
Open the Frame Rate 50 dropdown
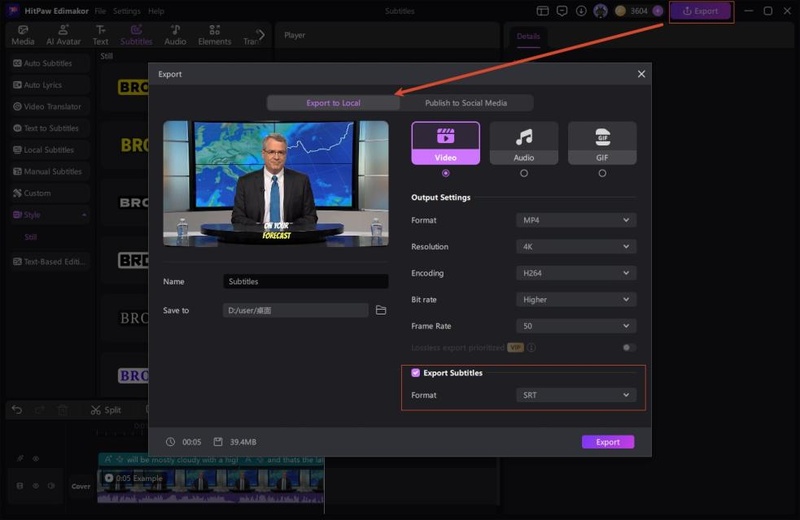[576, 326]
